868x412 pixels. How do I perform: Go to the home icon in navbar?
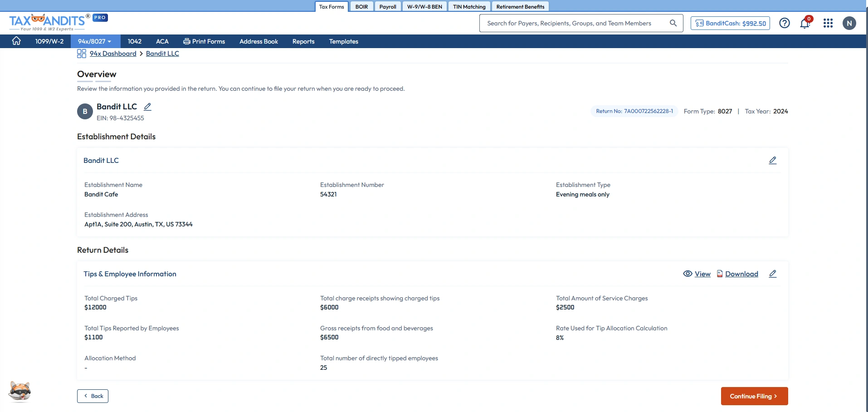[16, 41]
